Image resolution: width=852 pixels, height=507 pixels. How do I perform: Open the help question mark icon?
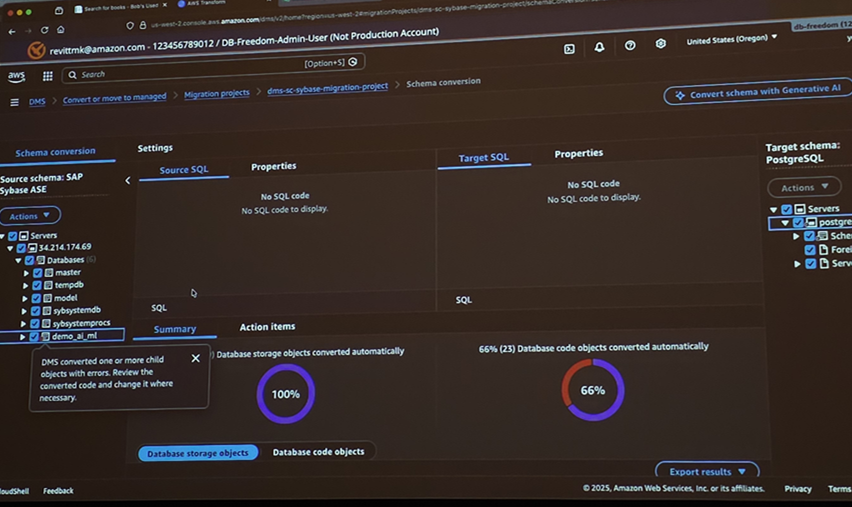tap(630, 45)
